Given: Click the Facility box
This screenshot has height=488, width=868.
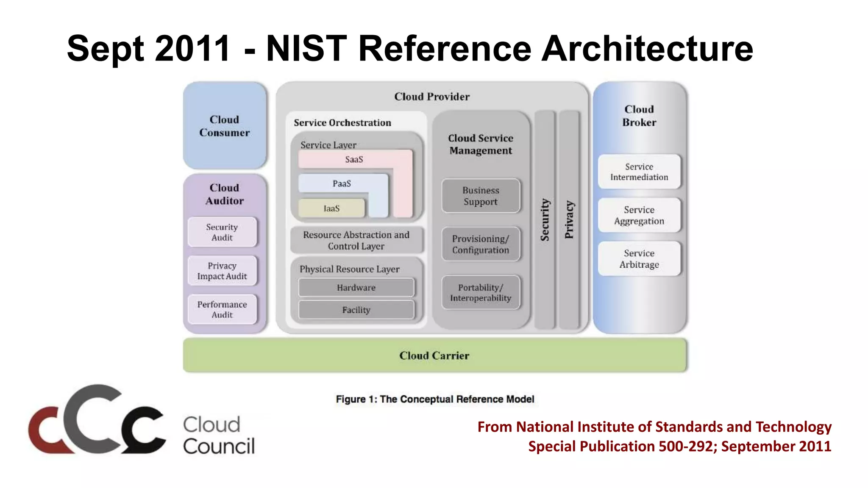Looking at the screenshot, I should [x=356, y=310].
